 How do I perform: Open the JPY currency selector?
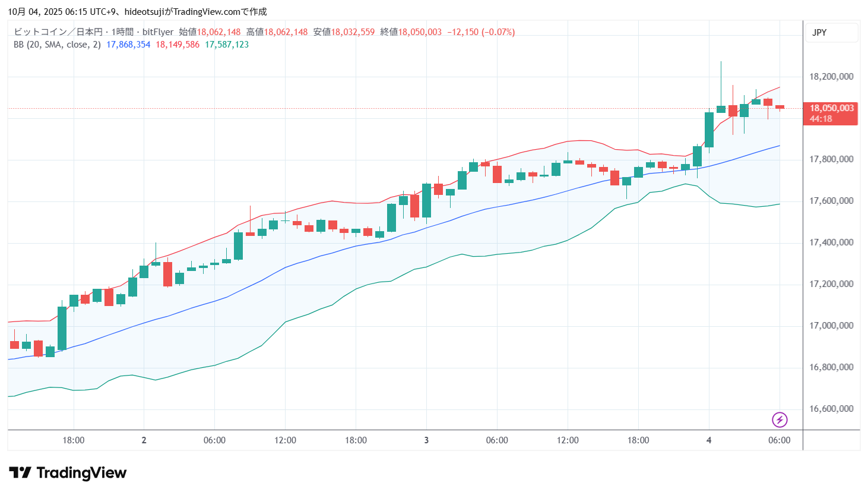(x=819, y=33)
